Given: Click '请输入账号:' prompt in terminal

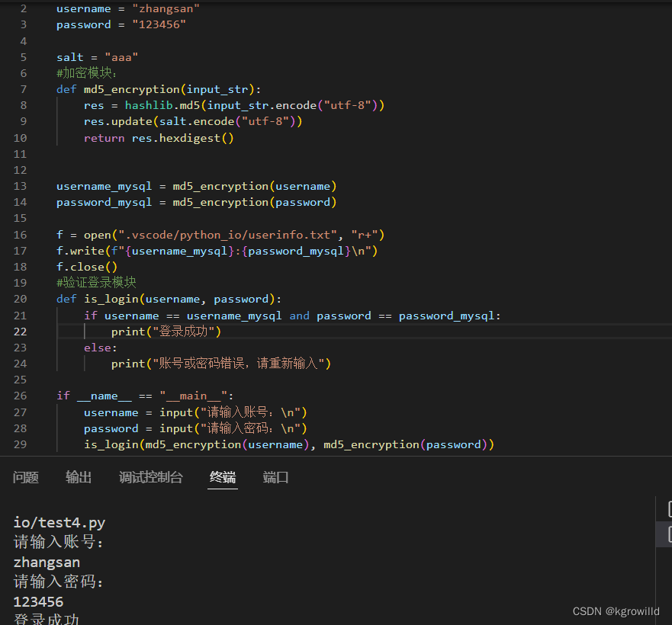Looking at the screenshot, I should [x=58, y=543].
